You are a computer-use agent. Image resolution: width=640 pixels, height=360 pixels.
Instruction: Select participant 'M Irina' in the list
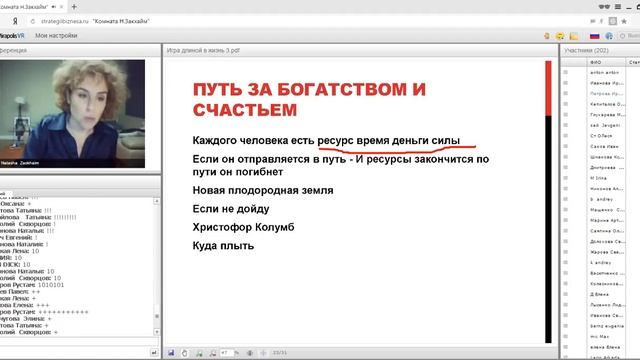coord(598,178)
